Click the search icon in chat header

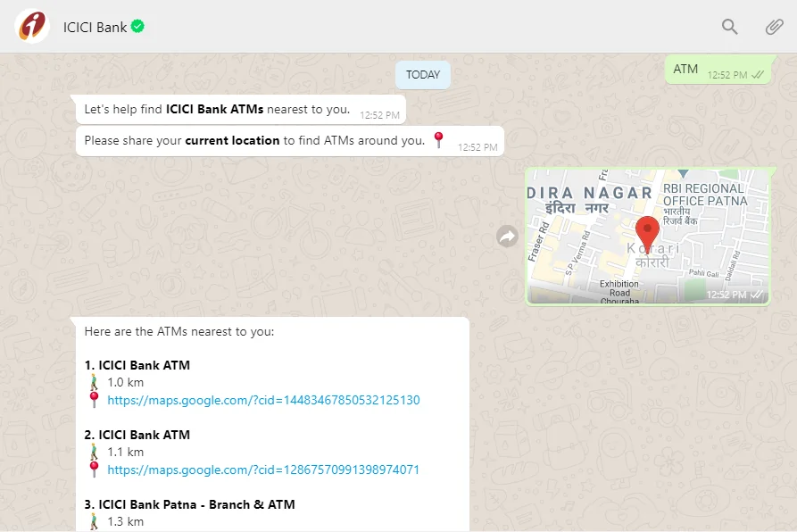coord(729,27)
